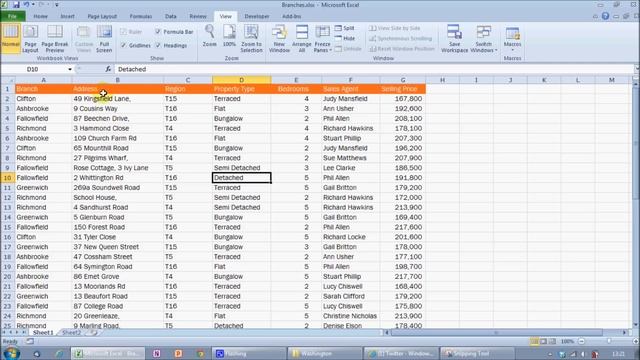Click the Save icon in Quick Access Toolbar
The width and height of the screenshot is (640, 360).
[16, 5]
